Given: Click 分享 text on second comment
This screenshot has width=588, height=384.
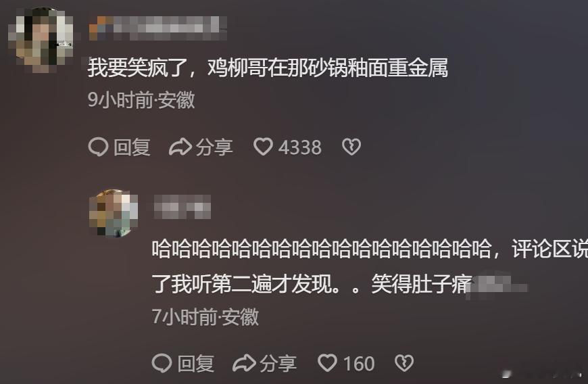Looking at the screenshot, I should (x=278, y=363).
